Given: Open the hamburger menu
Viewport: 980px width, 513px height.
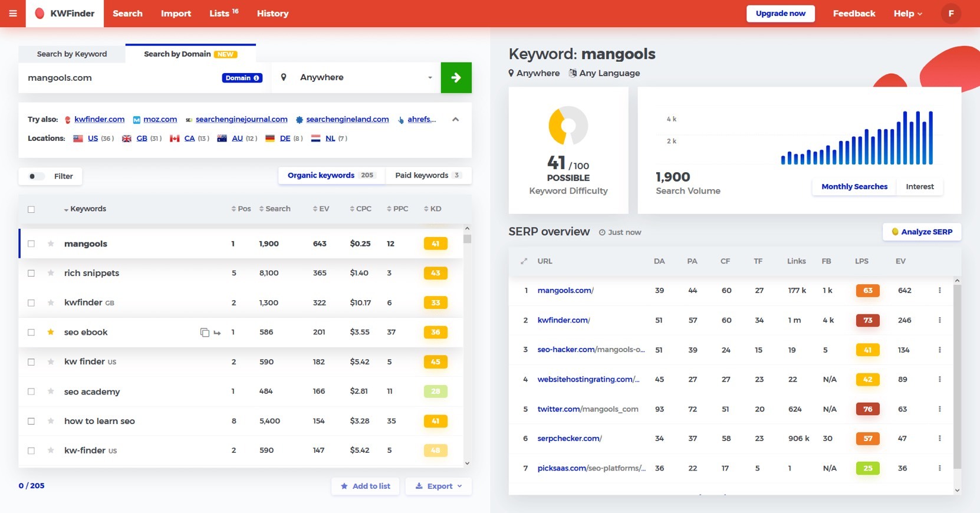Looking at the screenshot, I should point(12,13).
